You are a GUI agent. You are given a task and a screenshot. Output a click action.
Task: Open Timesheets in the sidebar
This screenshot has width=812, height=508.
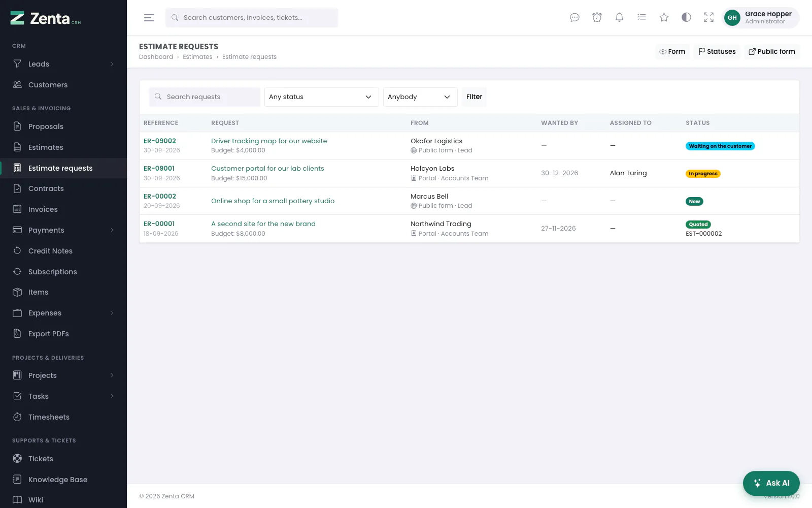pos(63,417)
